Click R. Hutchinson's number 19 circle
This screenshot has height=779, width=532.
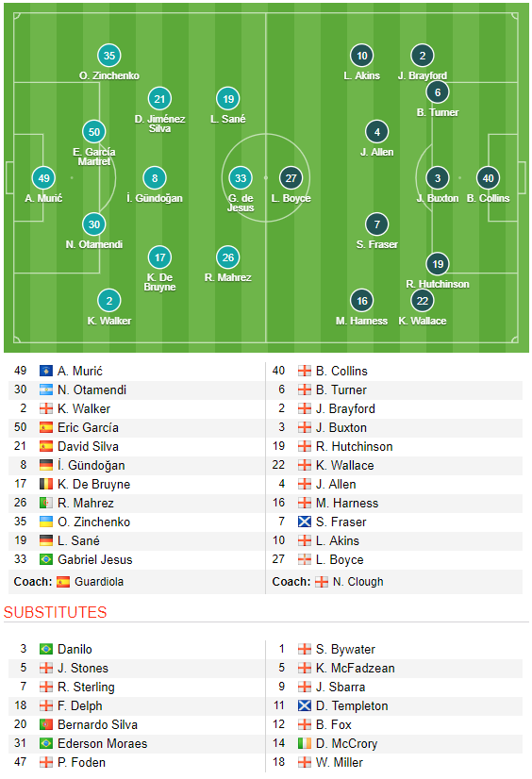438,264
